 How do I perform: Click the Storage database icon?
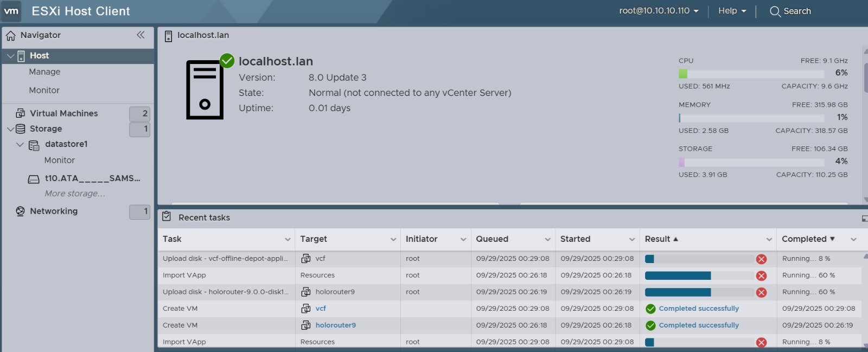pyautogui.click(x=21, y=129)
